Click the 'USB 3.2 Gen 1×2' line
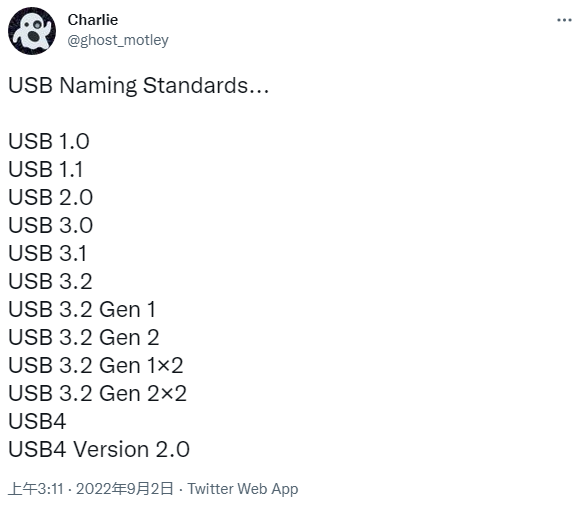 (x=96, y=365)
